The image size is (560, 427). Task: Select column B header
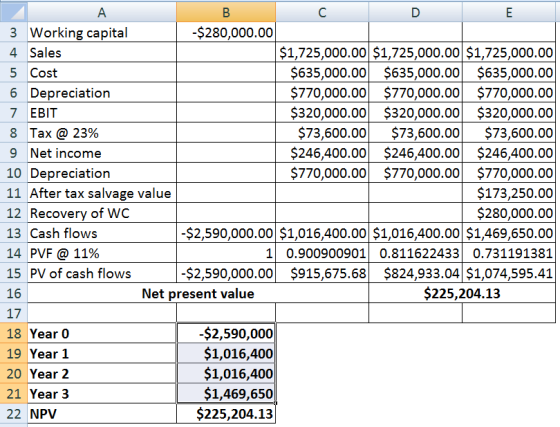tap(226, 12)
